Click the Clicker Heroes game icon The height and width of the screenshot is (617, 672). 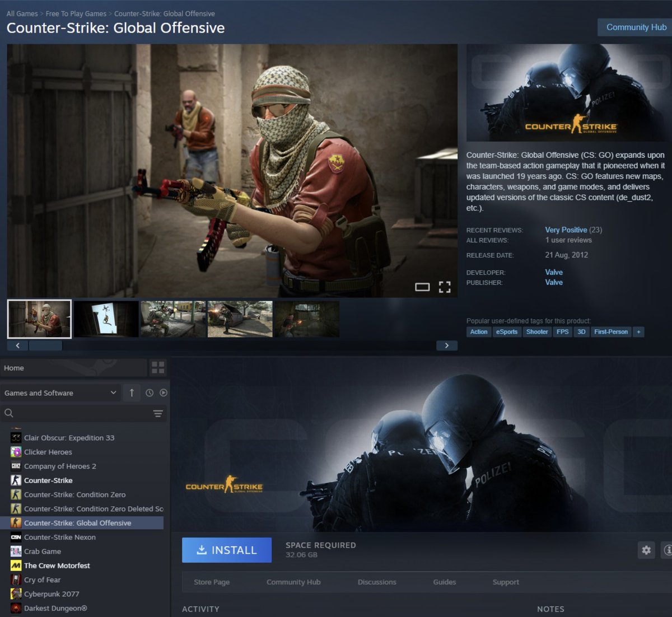click(16, 452)
